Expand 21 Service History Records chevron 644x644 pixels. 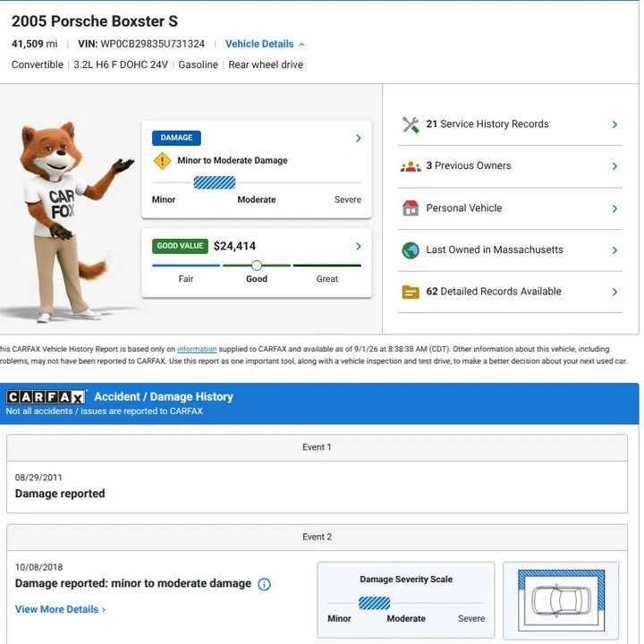pyautogui.click(x=614, y=124)
